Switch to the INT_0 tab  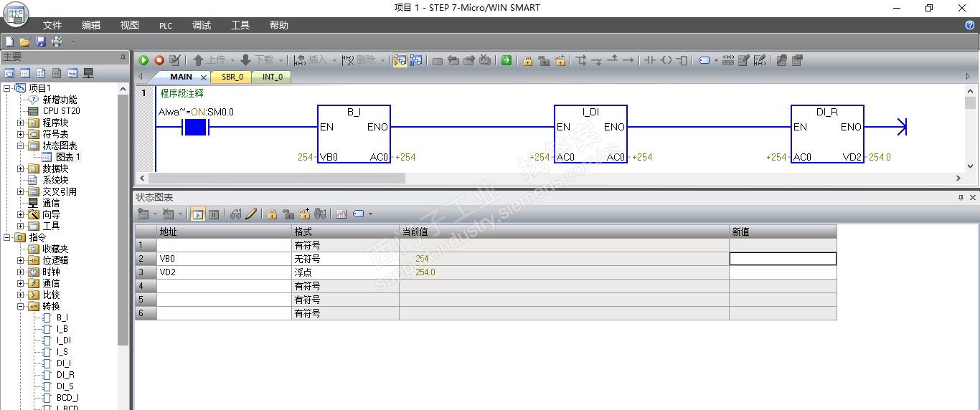[272, 77]
